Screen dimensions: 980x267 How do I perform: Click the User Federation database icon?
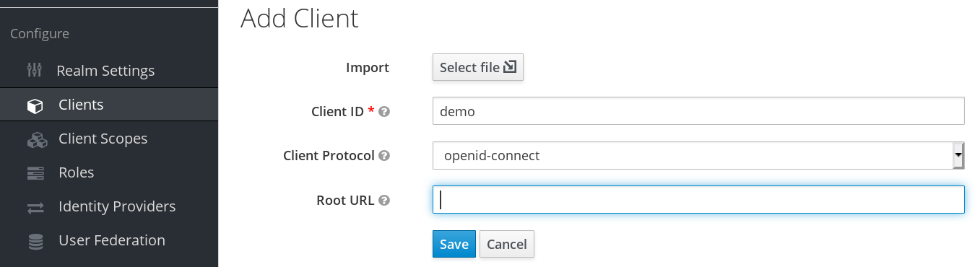coord(35,241)
